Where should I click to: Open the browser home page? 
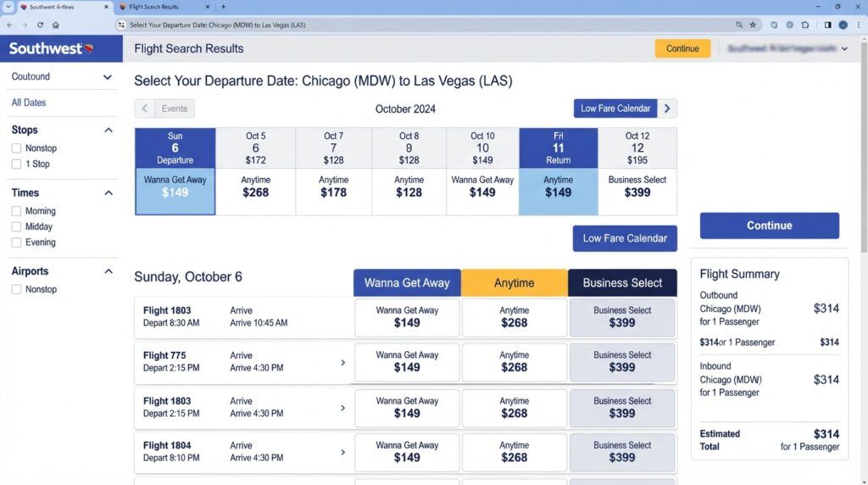55,25
